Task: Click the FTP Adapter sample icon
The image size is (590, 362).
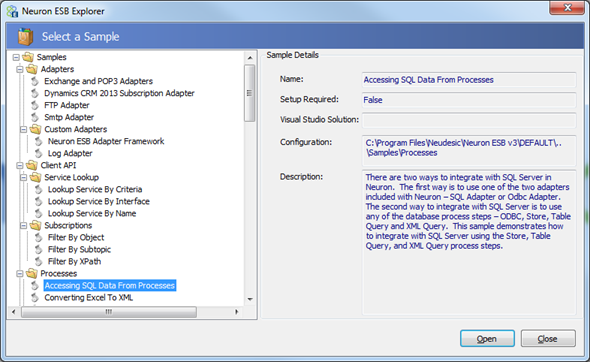Action: click(x=35, y=105)
